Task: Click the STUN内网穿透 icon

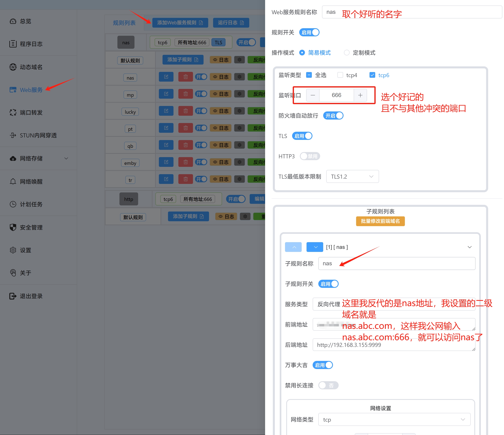Action: pyautogui.click(x=13, y=135)
